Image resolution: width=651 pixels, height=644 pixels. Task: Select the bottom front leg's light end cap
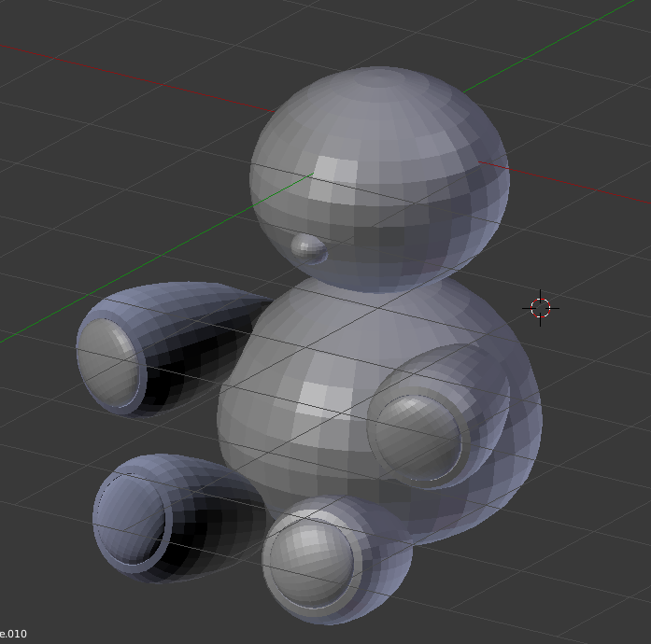[x=311, y=562]
